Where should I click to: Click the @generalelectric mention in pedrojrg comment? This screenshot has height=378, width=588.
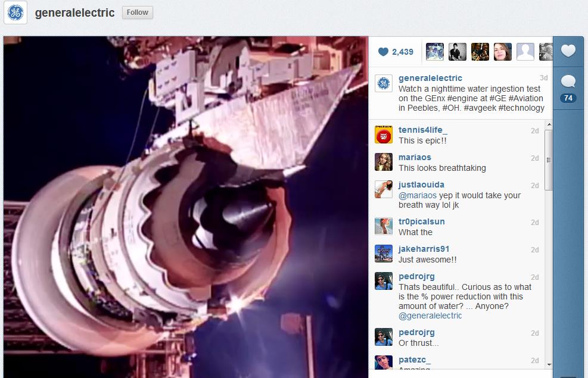430,316
